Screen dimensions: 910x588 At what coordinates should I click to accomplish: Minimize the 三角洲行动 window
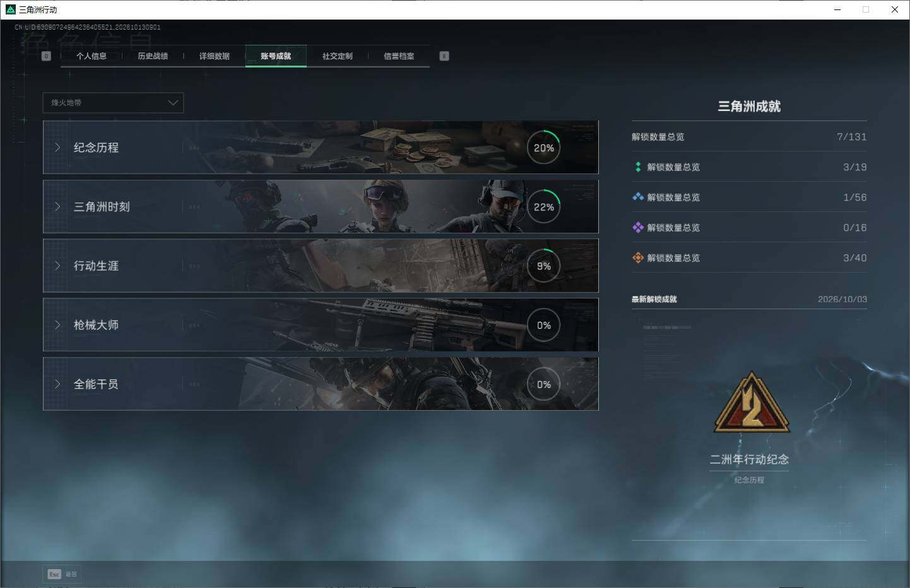click(837, 9)
